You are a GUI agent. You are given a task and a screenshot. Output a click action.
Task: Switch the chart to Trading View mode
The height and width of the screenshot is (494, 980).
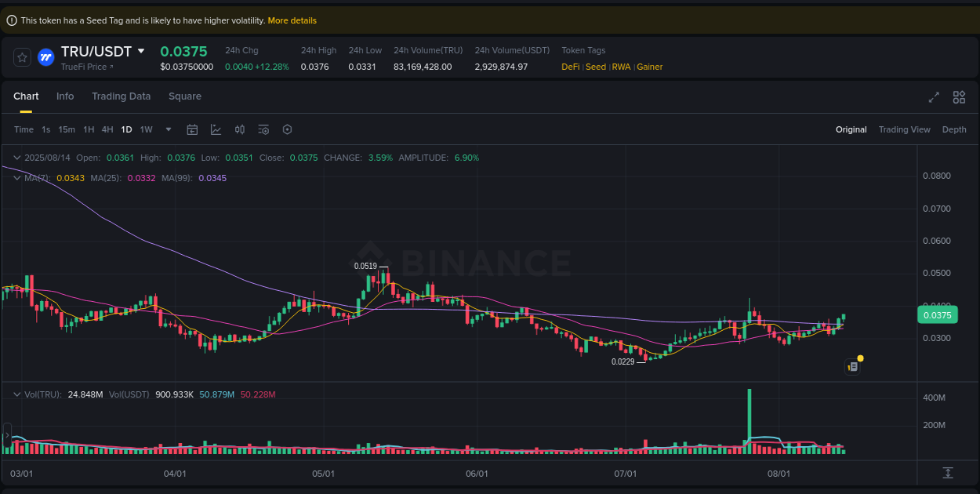pyautogui.click(x=904, y=129)
